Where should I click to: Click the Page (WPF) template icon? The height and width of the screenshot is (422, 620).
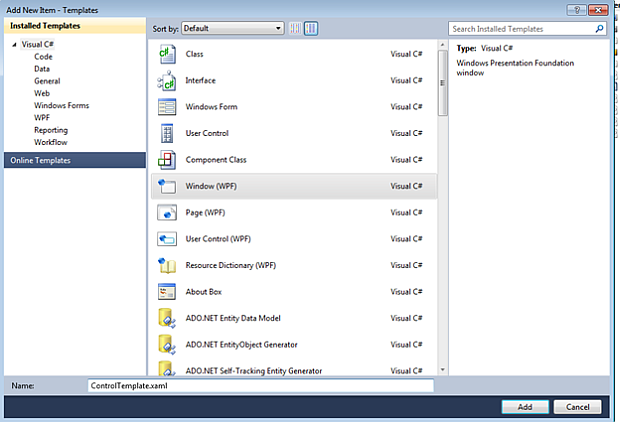(167, 213)
